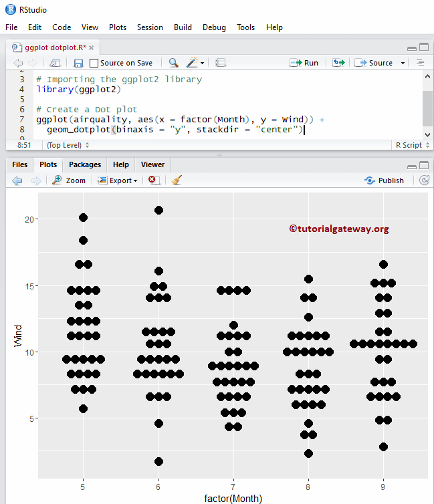Click the show in new window icon
The image size is (434, 504).
point(56,63)
